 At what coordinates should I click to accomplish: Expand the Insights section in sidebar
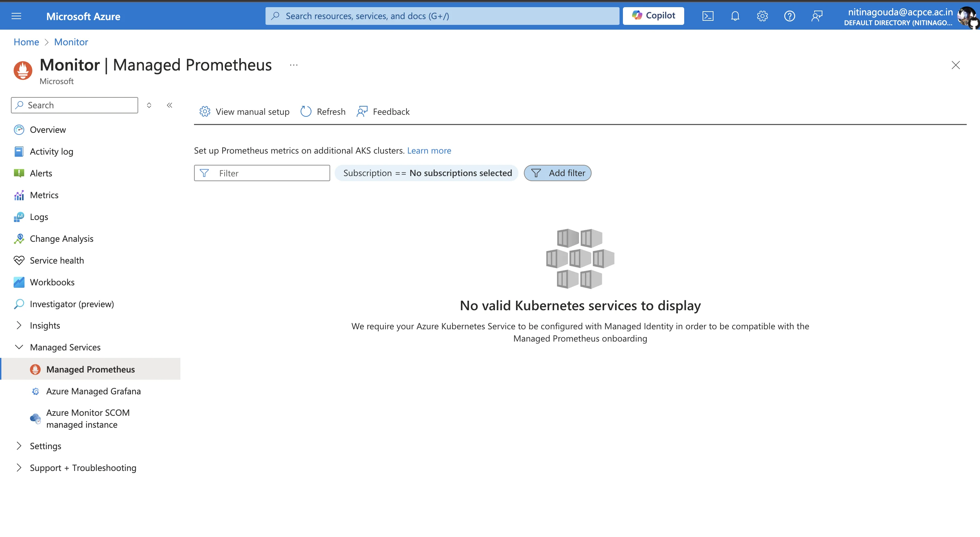[x=18, y=325]
